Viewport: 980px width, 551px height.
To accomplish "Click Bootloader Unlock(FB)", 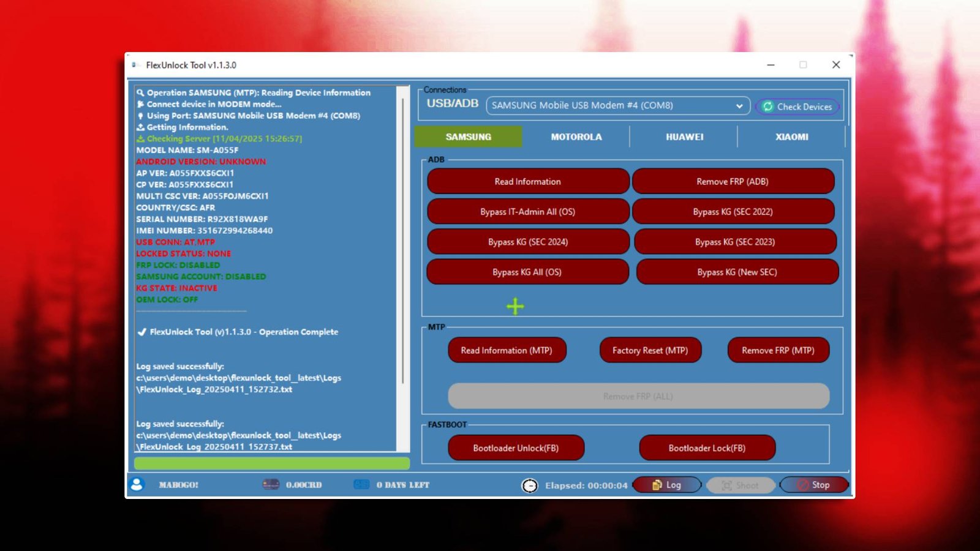I will (x=516, y=448).
